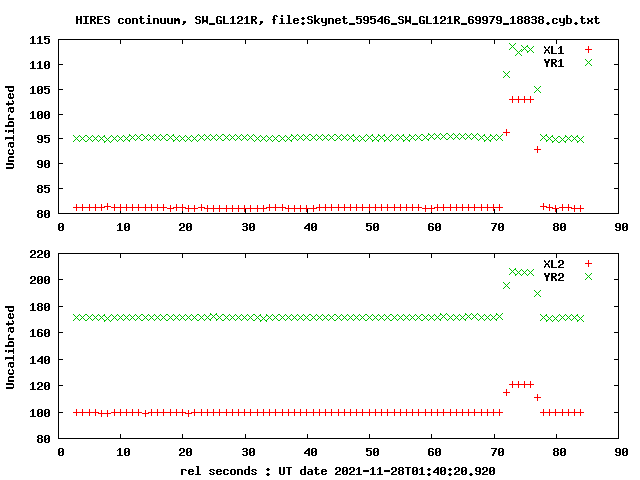The width and height of the screenshot is (640, 480).
Task: Click the 95 y-axis tick label
Action: pyautogui.click(x=43, y=139)
